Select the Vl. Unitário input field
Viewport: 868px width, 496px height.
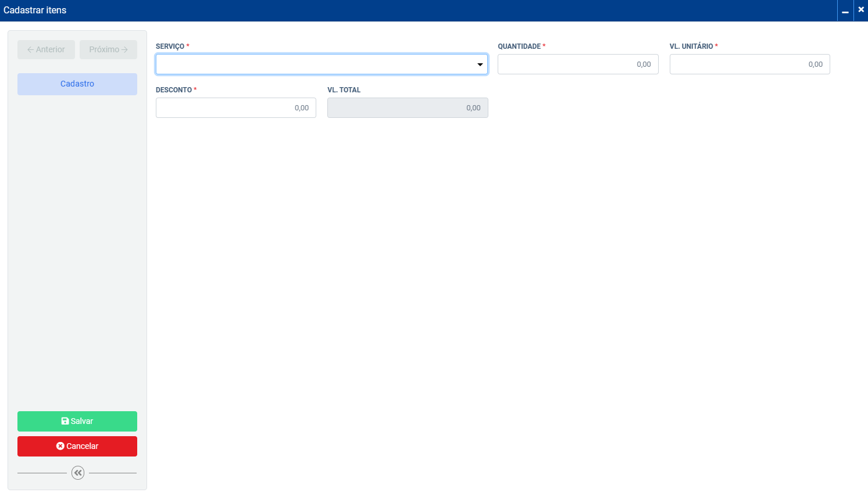[x=749, y=64]
